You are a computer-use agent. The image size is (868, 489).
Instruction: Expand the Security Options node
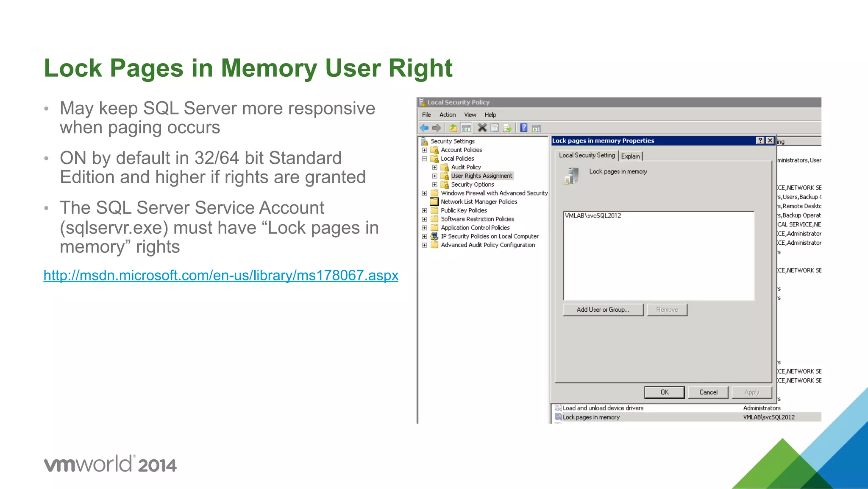tap(434, 184)
